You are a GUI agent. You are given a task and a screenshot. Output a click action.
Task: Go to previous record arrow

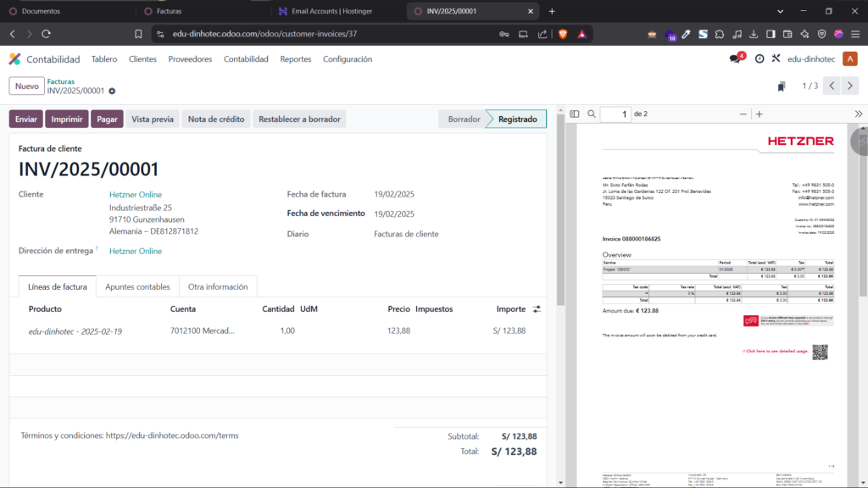point(832,86)
